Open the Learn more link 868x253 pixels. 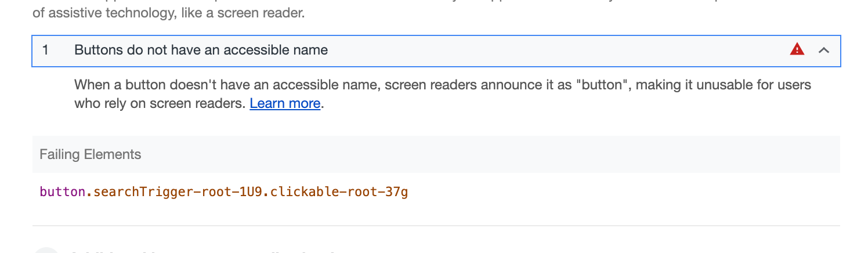point(285,104)
